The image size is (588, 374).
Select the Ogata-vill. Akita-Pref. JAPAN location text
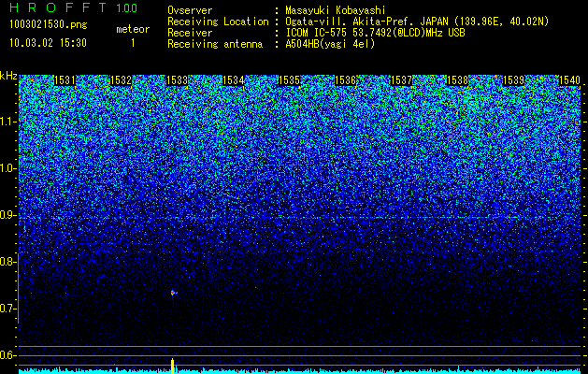[x=417, y=22]
